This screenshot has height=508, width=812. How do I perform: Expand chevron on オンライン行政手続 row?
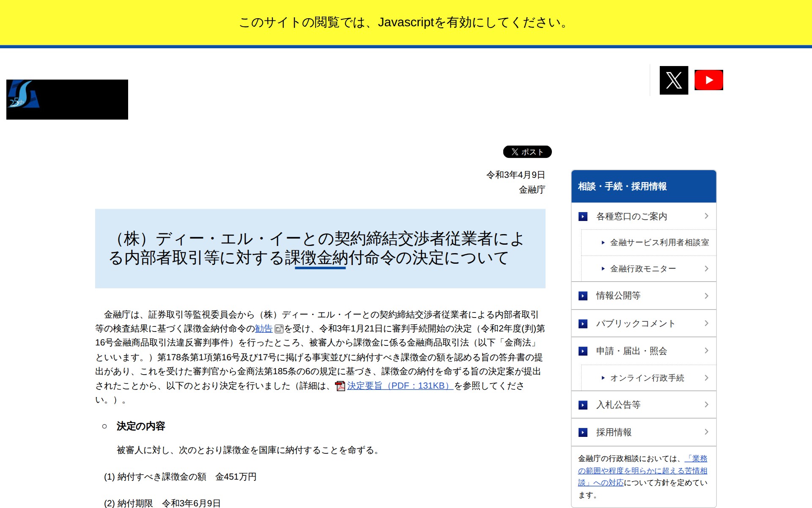[706, 378]
